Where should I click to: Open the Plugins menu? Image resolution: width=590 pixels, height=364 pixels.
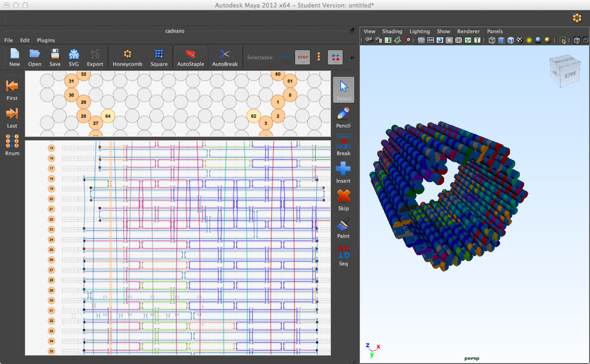point(46,40)
